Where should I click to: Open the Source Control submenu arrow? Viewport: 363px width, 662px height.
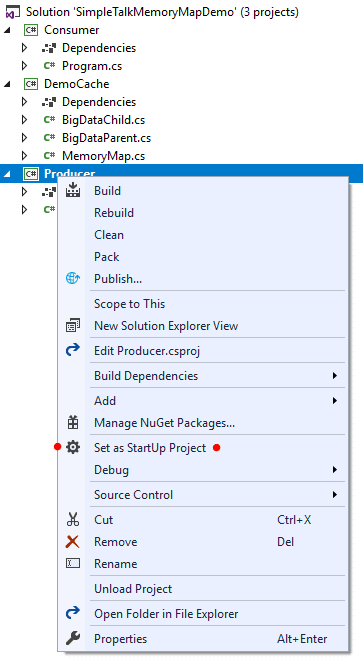[x=335, y=494]
